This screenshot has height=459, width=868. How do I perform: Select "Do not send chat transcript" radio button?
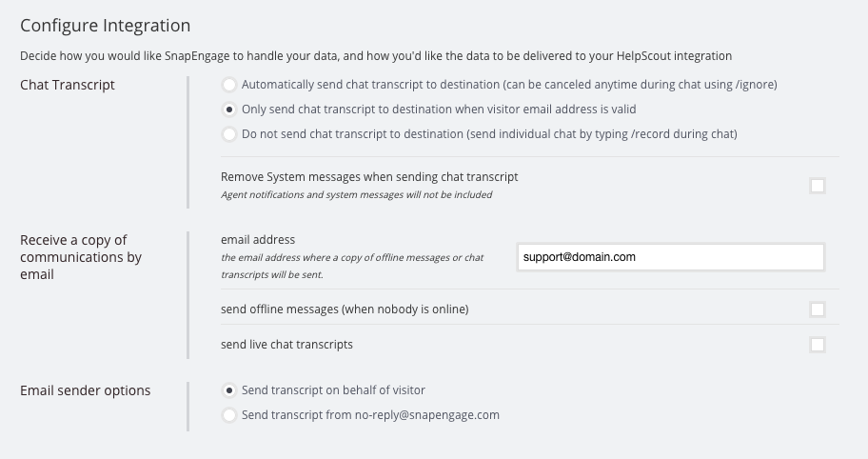coord(229,134)
